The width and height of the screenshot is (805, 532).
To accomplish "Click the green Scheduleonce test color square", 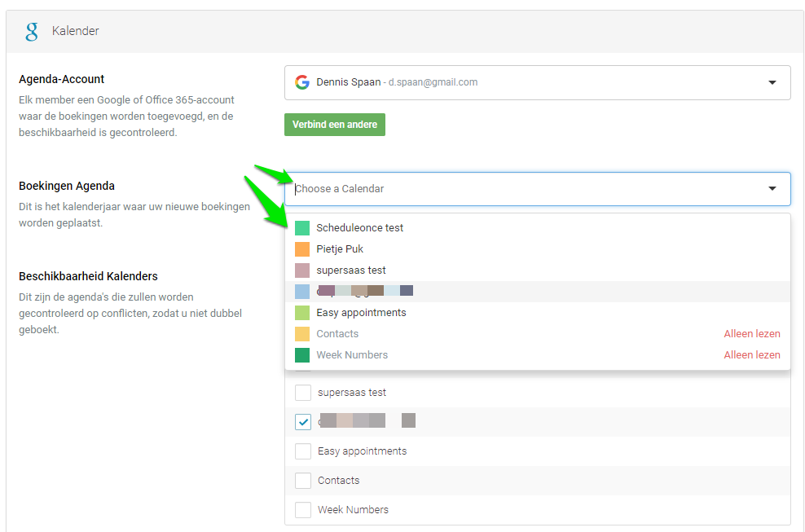I will (x=302, y=228).
